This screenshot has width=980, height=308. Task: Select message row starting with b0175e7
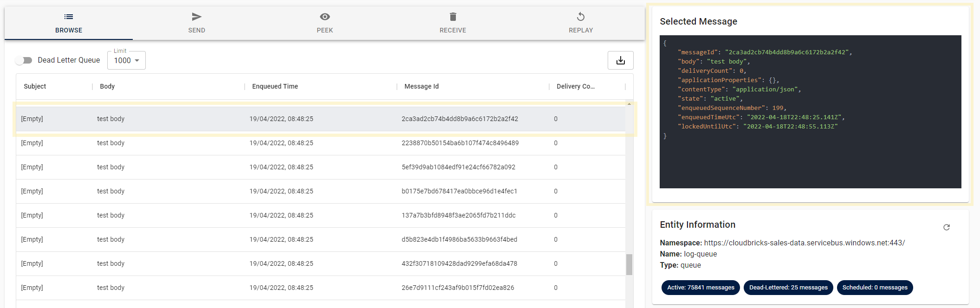pos(320,191)
